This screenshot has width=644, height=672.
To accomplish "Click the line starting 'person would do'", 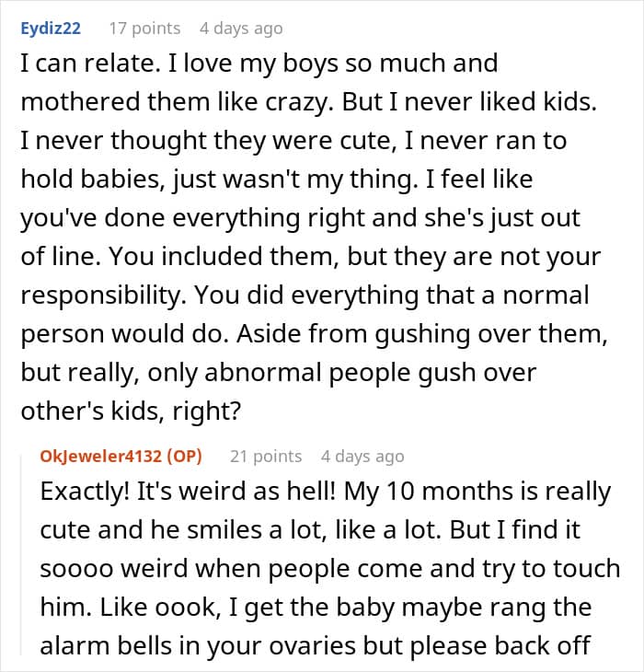I will (314, 334).
